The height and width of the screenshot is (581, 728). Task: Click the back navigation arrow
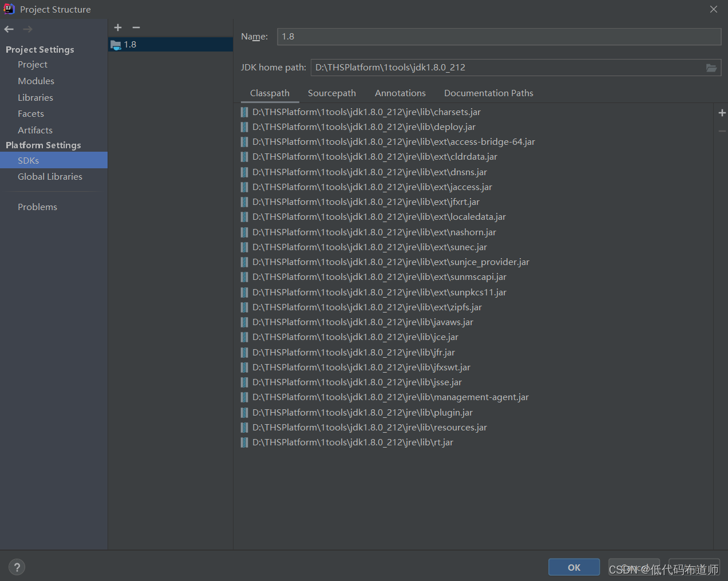[x=9, y=29]
